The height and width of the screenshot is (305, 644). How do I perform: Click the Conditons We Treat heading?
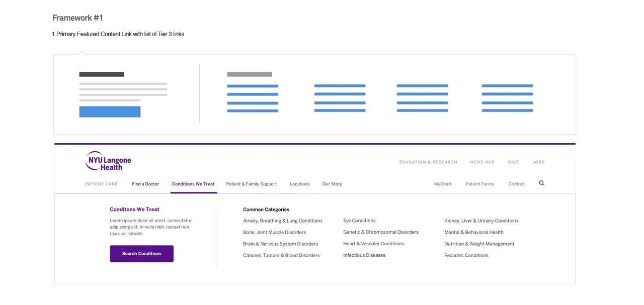(134, 210)
